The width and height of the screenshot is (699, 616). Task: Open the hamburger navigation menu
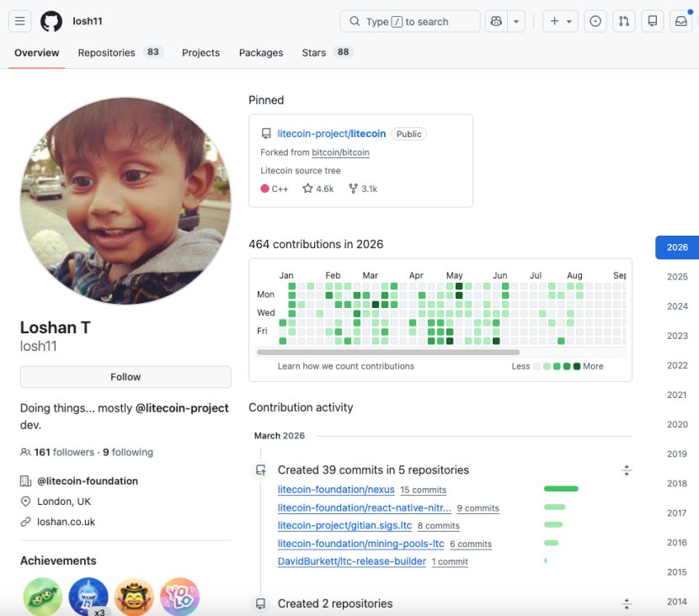[20, 21]
